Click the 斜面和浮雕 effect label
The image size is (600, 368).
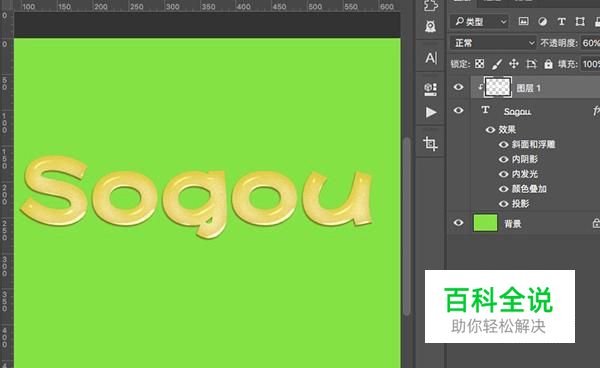click(x=533, y=145)
